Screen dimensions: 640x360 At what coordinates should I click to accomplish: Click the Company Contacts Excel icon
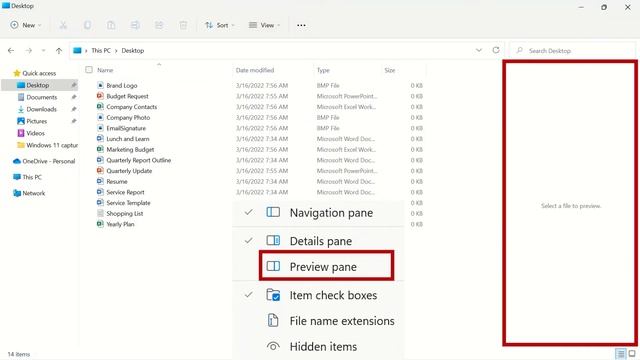(x=100, y=107)
